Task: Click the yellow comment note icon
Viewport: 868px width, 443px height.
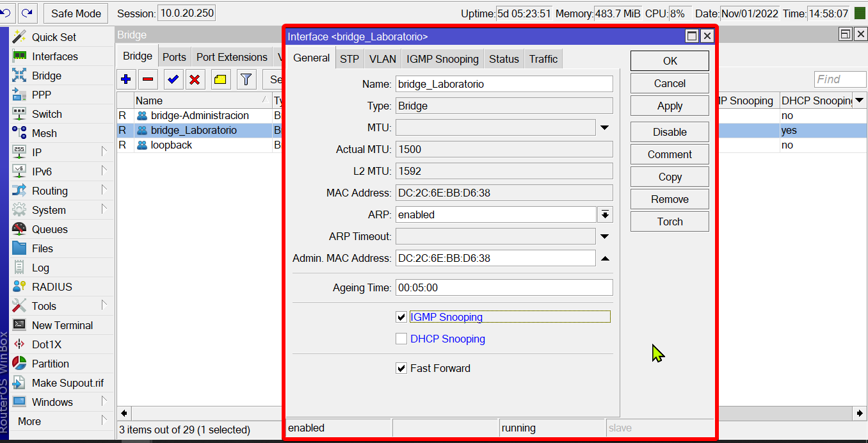Action: coord(220,79)
